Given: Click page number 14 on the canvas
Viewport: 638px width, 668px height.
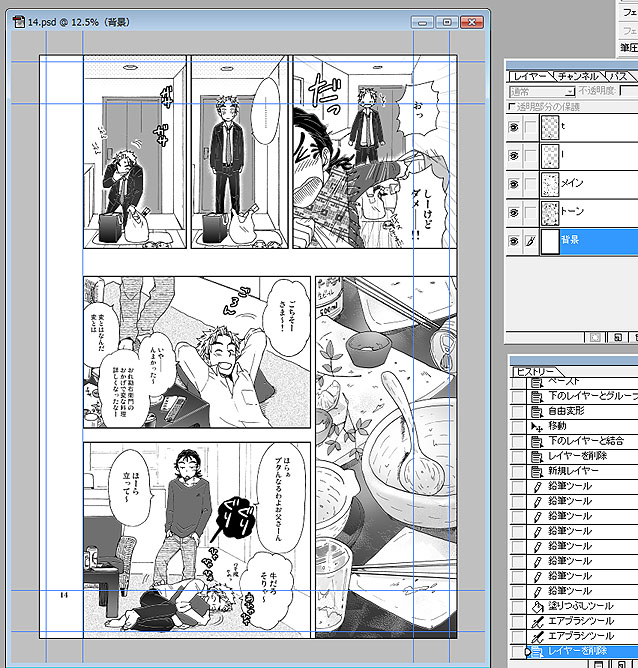Looking at the screenshot, I should 64,595.
